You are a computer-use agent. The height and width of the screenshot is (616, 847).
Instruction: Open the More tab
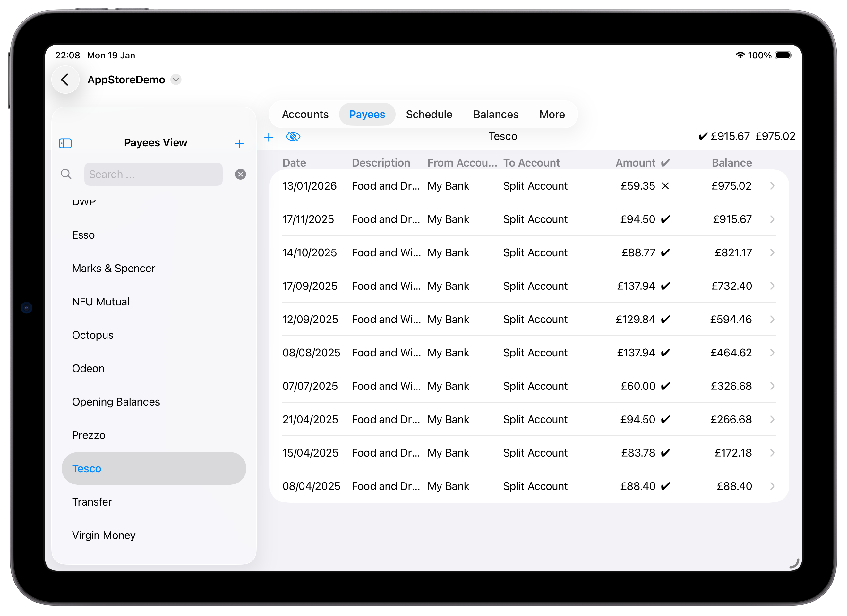(x=552, y=114)
